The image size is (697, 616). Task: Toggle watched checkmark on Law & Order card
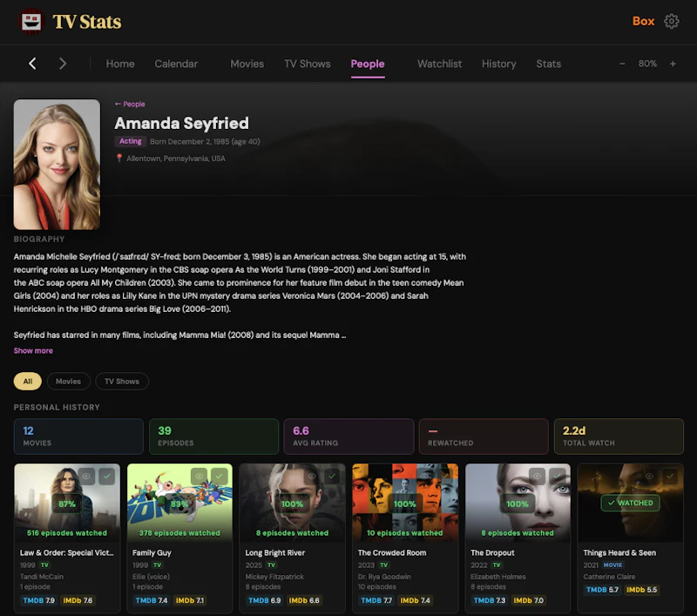coord(106,477)
